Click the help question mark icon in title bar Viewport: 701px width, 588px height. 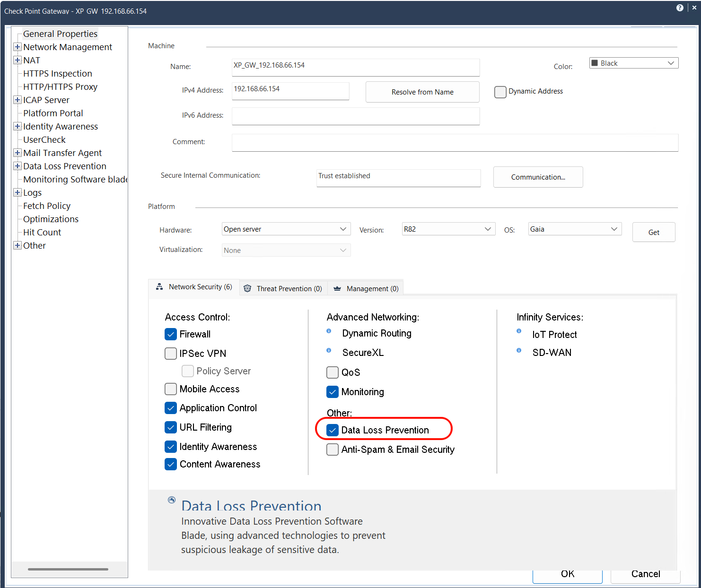point(680,8)
